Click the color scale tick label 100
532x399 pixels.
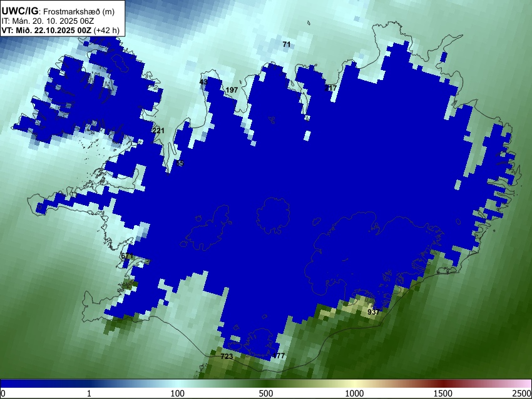tap(178, 393)
